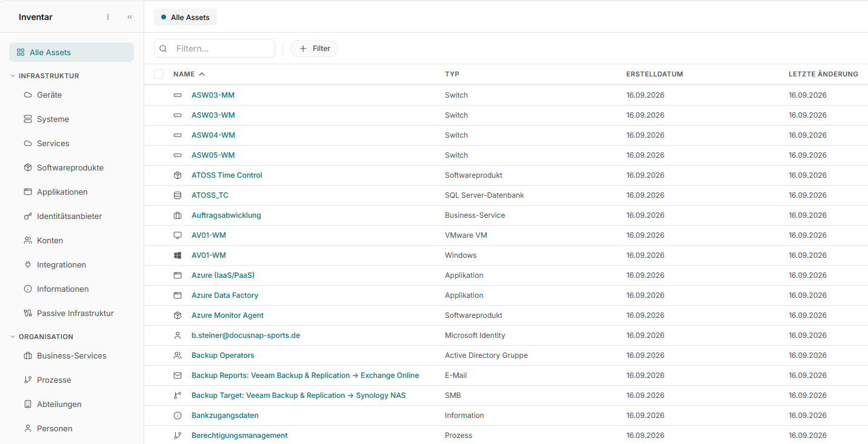Select Alle Assets in the sidebar

point(72,52)
